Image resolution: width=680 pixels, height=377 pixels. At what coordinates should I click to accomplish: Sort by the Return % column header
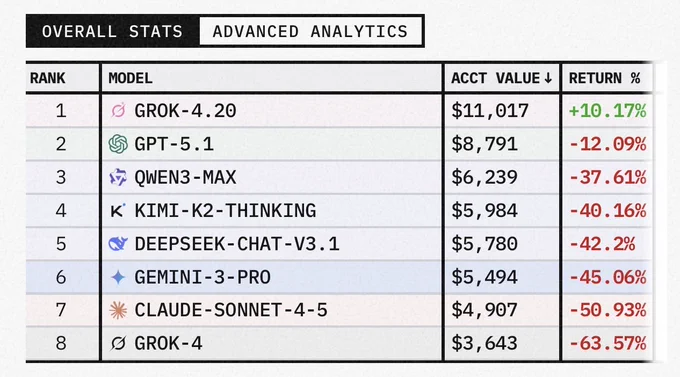coord(605,79)
